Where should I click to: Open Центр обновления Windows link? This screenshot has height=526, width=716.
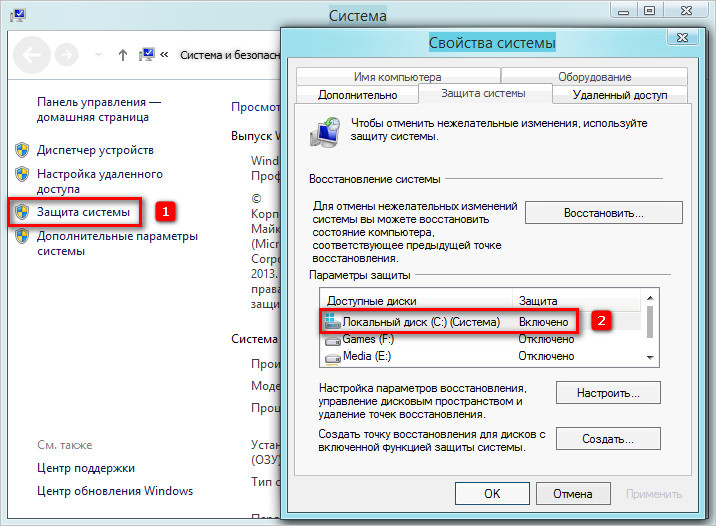[115, 491]
